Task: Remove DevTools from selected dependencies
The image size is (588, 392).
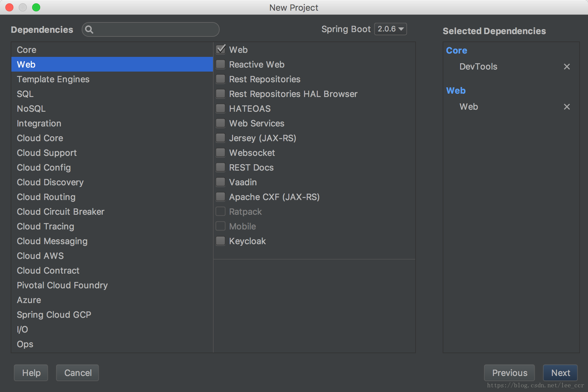Action: [567, 67]
